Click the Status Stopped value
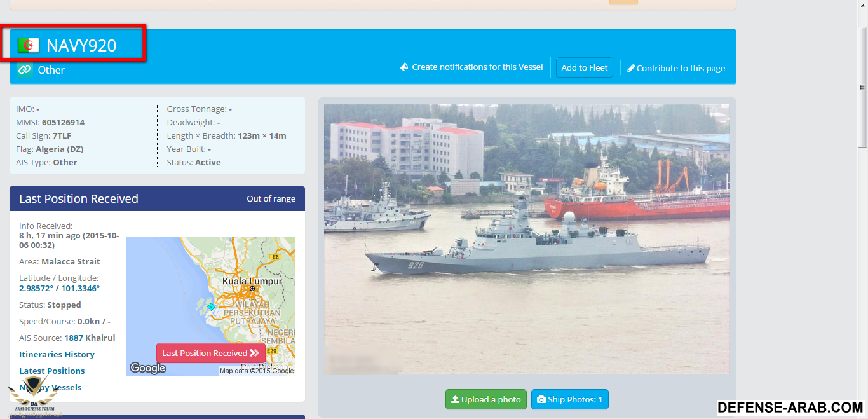Image resolution: width=868 pixels, height=419 pixels. click(64, 305)
